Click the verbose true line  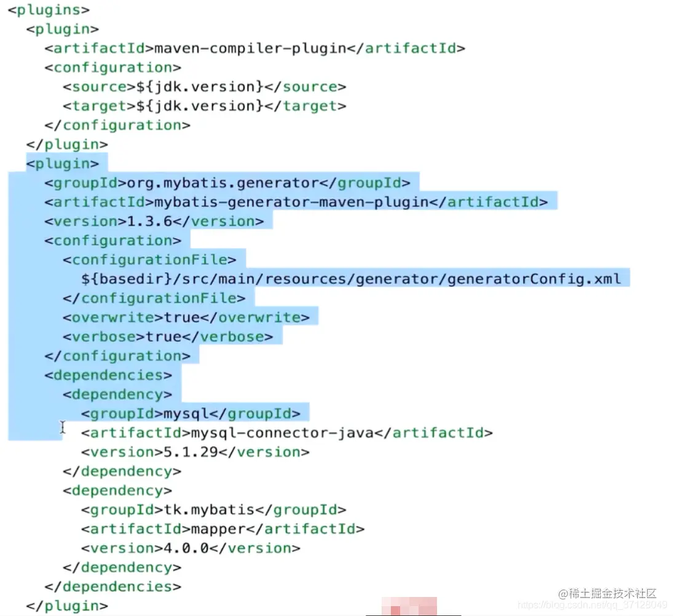(168, 337)
